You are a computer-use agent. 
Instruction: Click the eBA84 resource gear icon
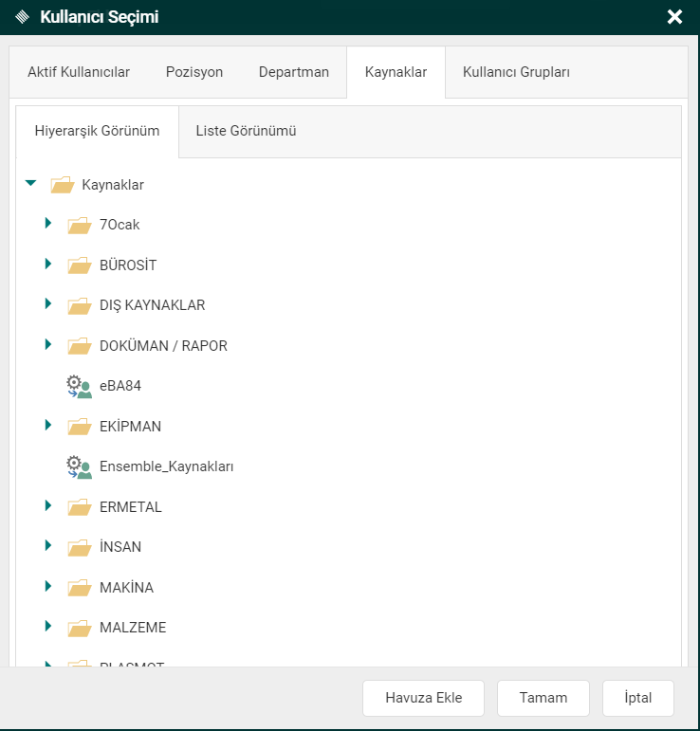79,386
